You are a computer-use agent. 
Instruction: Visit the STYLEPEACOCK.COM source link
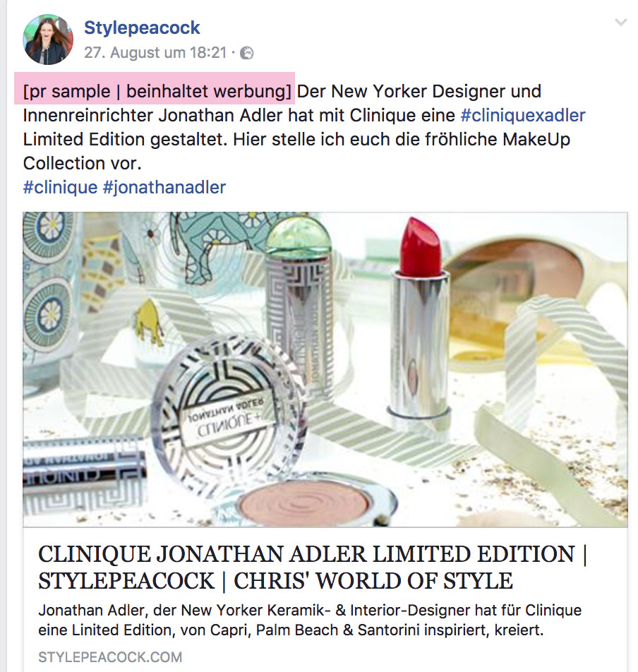pyautogui.click(x=110, y=657)
